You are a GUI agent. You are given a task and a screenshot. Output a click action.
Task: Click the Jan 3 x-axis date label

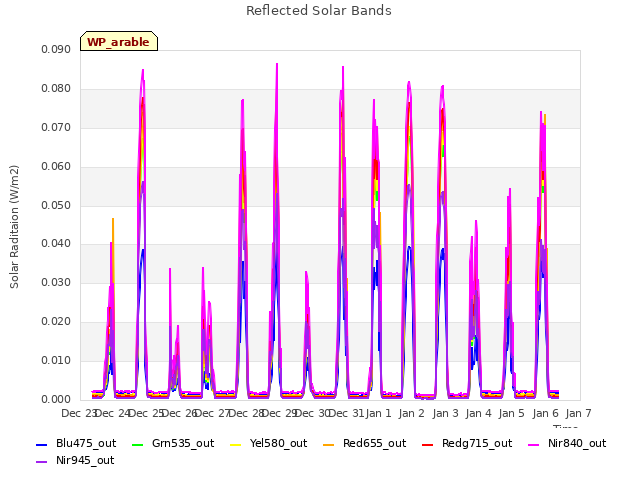pos(445,413)
